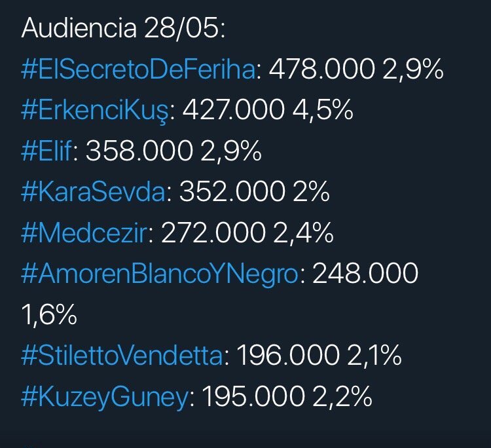The height and width of the screenshot is (448, 491).
Task: Click the 2,1% share percentage
Action: (376, 356)
